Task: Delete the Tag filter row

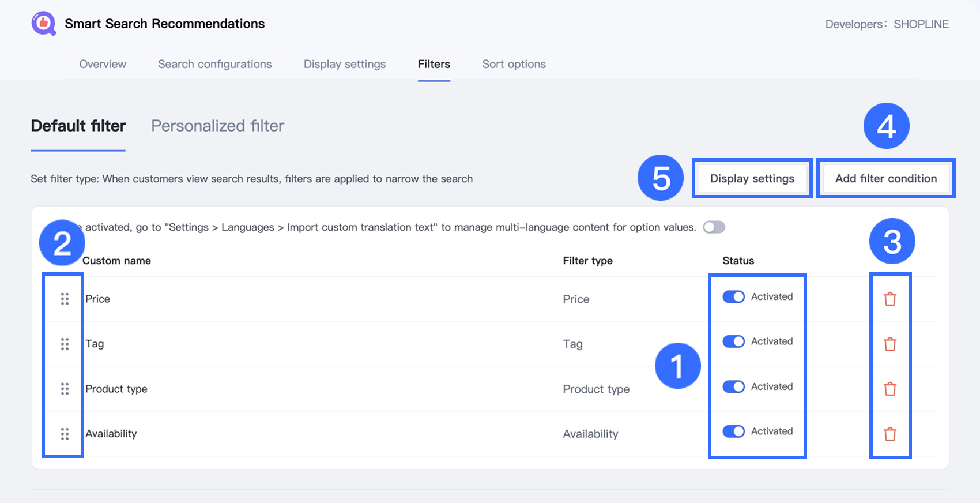Action: point(890,344)
